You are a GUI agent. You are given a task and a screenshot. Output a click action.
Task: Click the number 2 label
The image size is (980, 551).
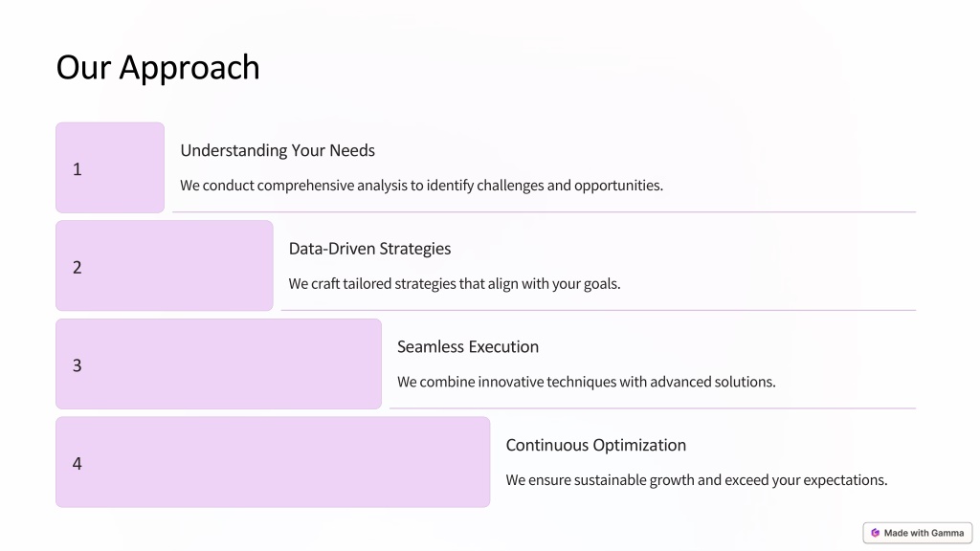click(x=77, y=268)
